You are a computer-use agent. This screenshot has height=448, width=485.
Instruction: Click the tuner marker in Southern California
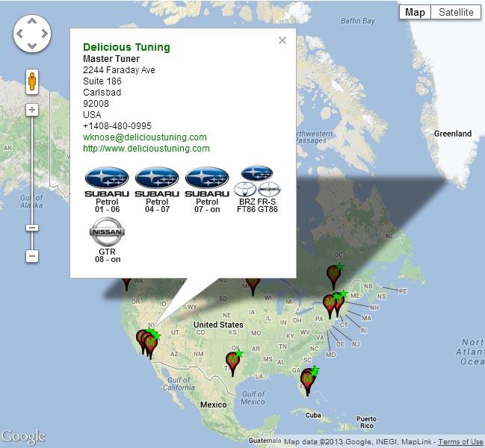tap(150, 346)
